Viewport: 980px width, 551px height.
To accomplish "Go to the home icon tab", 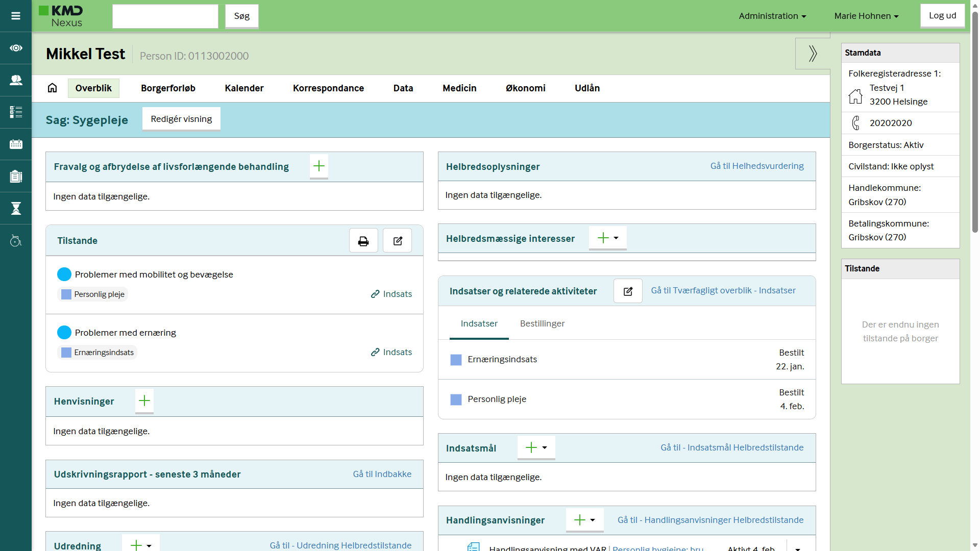I will [52, 88].
